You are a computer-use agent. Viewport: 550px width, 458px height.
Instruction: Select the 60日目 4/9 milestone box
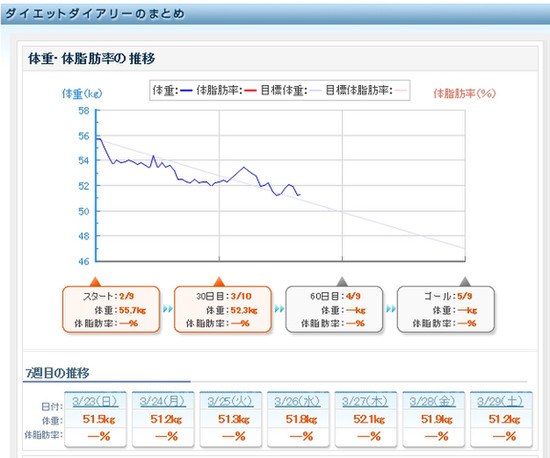tap(334, 309)
